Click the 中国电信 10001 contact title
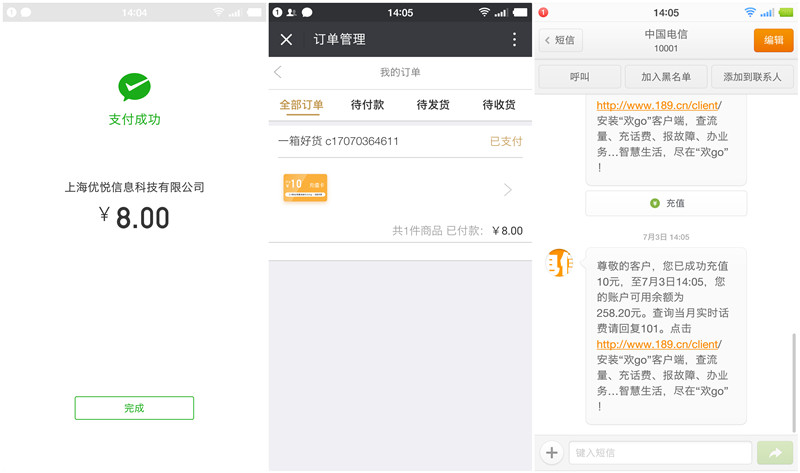The height and width of the screenshot is (473, 800). click(666, 40)
